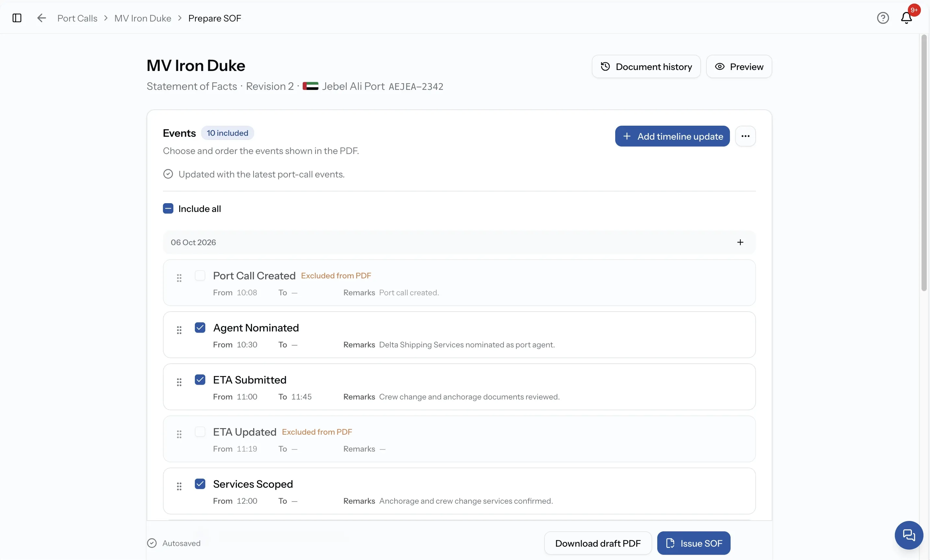Grab the drag handle for ETA Submitted
Image resolution: width=930 pixels, height=560 pixels.
[x=179, y=382]
